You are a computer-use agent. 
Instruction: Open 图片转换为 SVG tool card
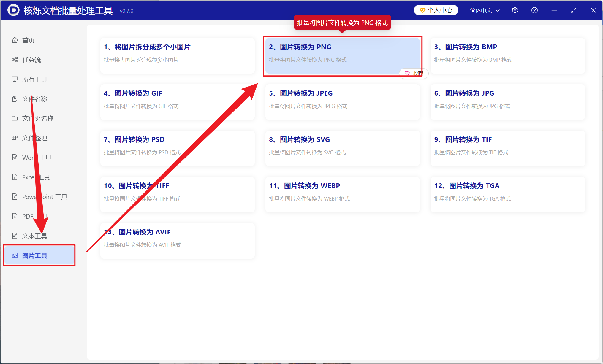[342, 148]
